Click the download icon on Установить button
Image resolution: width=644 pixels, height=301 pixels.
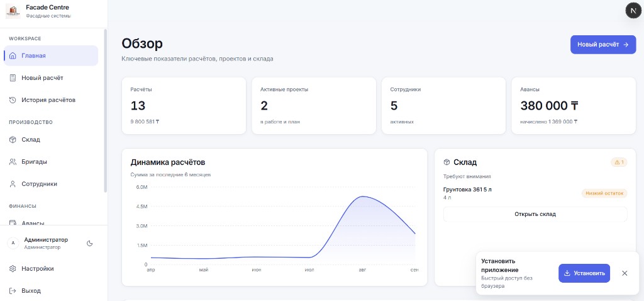567,273
